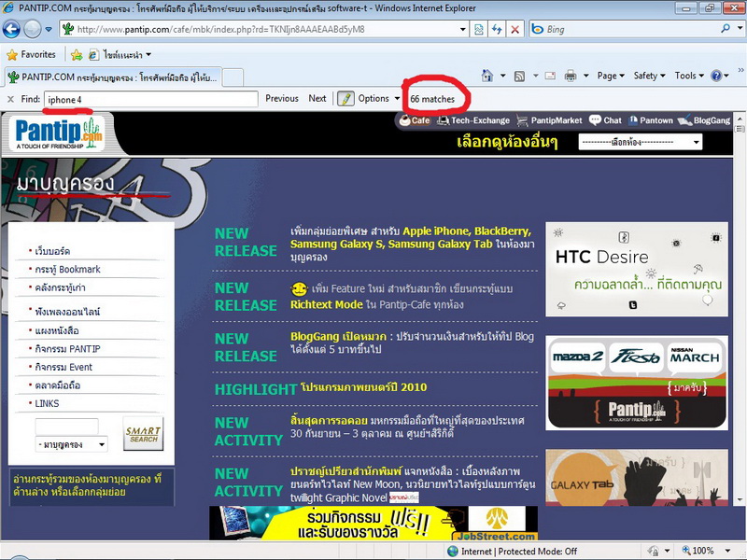Open the Richtext Mode announcement link
Image resolution: width=747 pixels, height=560 pixels.
click(326, 305)
